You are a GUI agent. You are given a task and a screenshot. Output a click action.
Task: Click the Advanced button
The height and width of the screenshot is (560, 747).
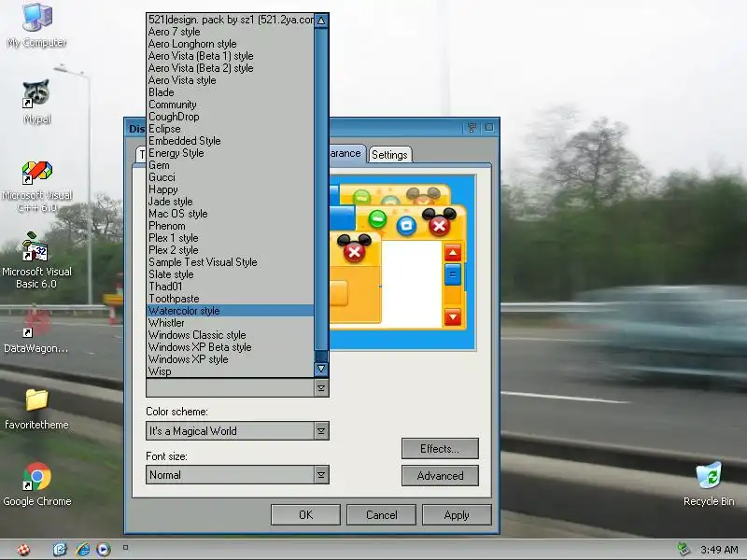coord(440,476)
